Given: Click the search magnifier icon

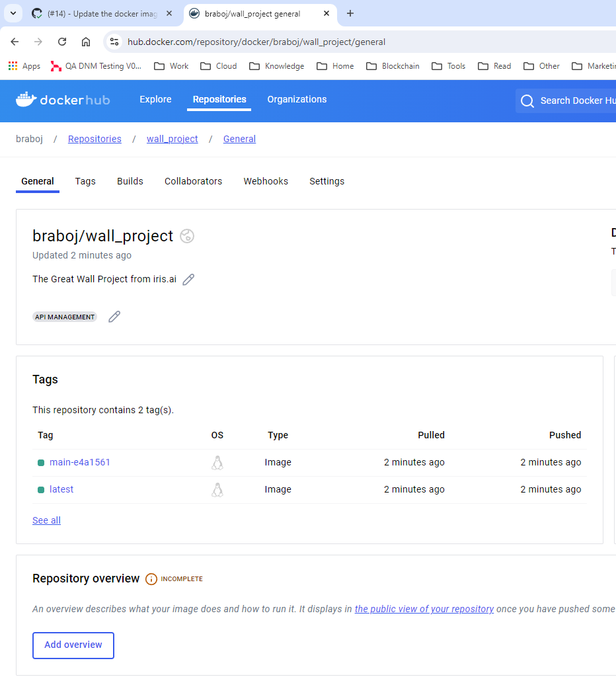Looking at the screenshot, I should [x=527, y=100].
